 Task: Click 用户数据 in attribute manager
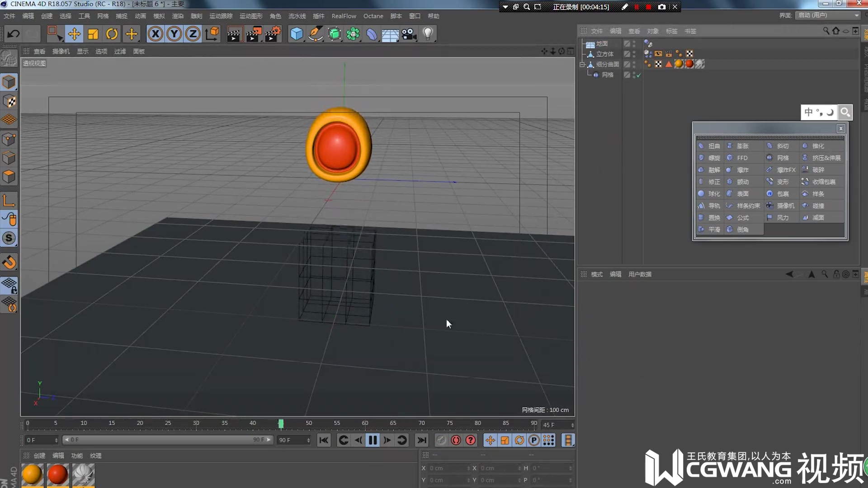(640, 274)
